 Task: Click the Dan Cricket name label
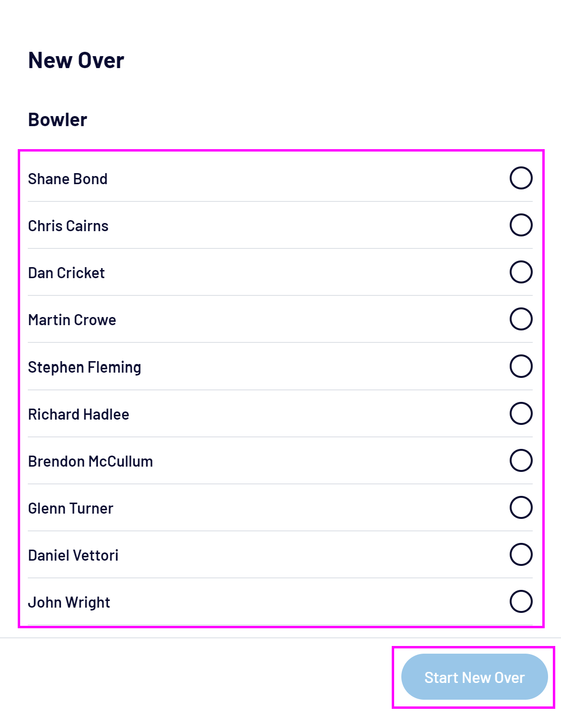(66, 273)
